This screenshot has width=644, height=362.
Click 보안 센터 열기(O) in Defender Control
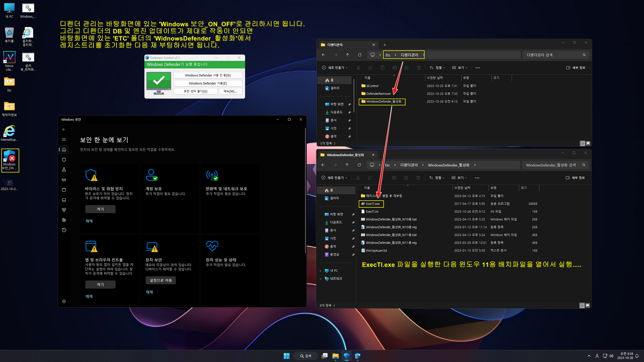[x=195, y=91]
